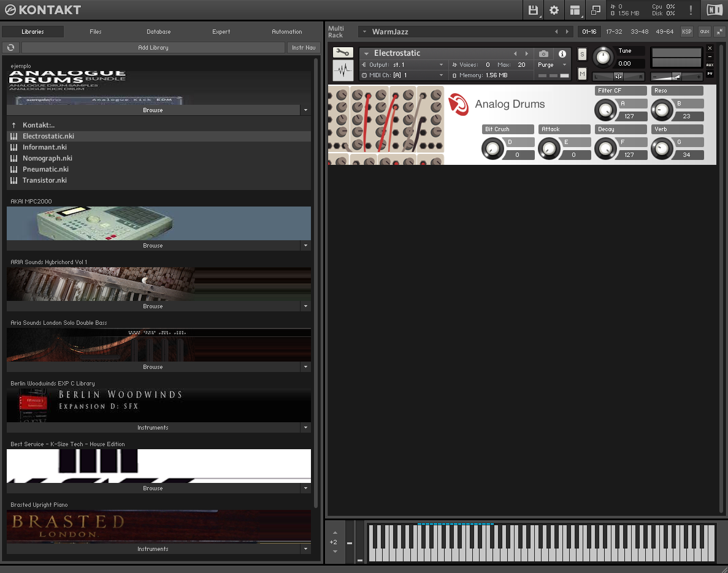
Task: Open the Output st. 1 dropdown
Action: click(x=404, y=64)
